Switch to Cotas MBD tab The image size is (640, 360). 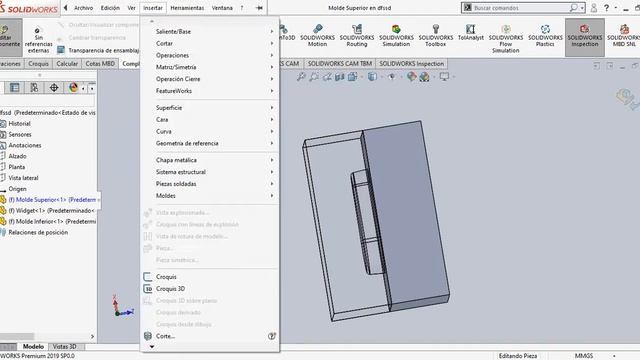coord(100,64)
